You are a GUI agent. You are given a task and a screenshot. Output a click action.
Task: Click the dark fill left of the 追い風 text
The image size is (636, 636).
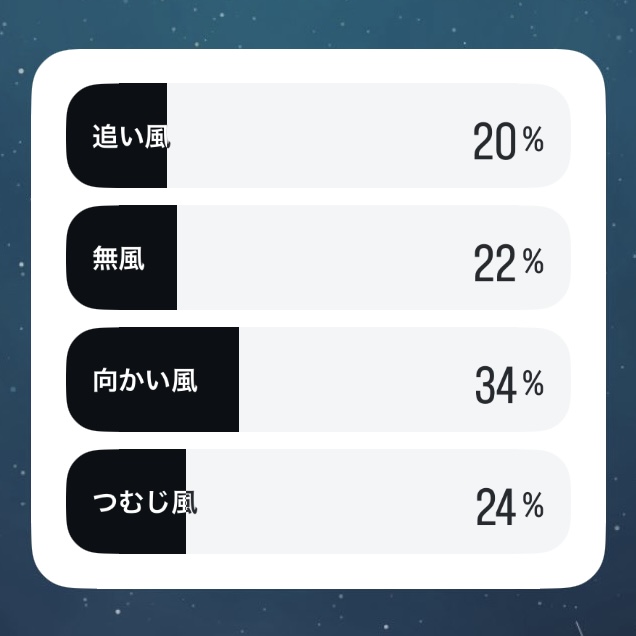click(x=79, y=136)
